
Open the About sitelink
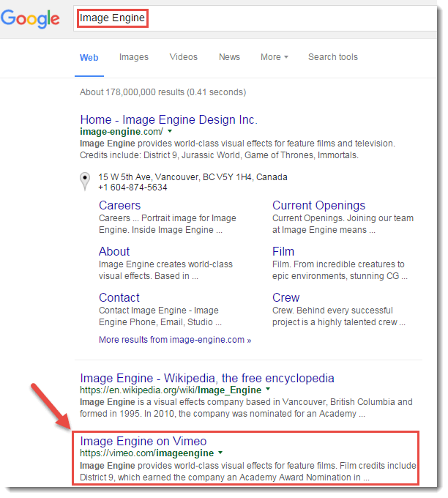(x=114, y=251)
